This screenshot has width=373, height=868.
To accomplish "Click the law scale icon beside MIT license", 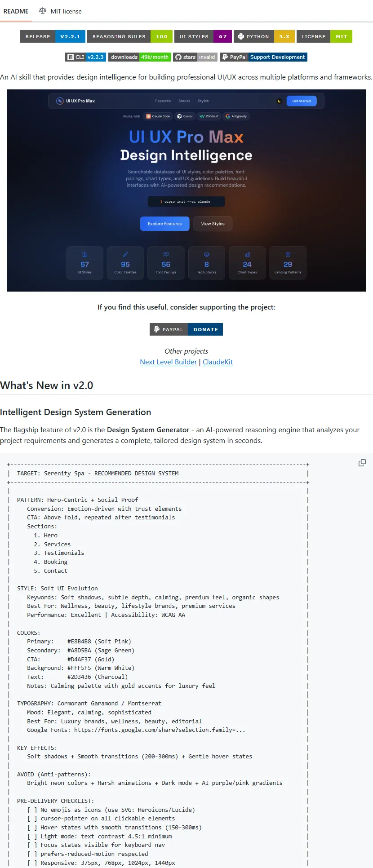I will 43,11.
